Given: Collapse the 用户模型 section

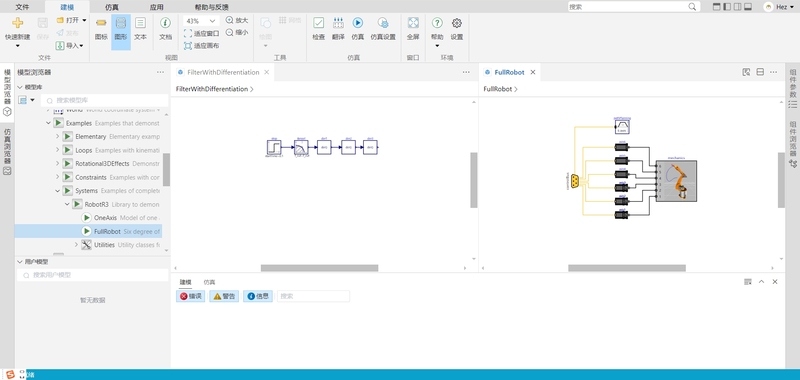Looking at the screenshot, I should click(20, 262).
